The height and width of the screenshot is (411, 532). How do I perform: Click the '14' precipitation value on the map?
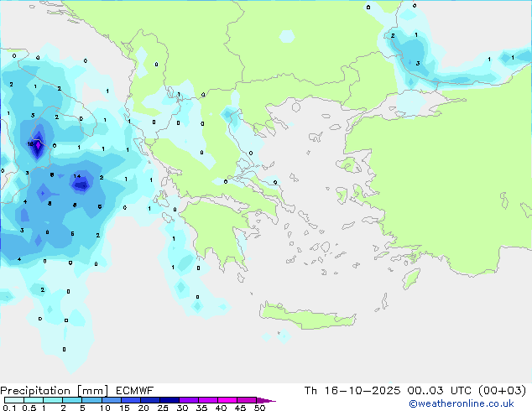click(77, 176)
